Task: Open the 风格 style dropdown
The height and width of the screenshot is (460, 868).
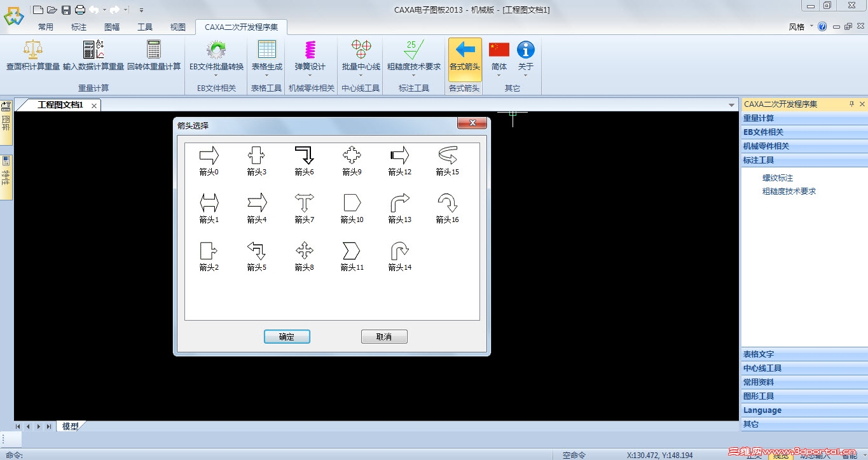Action: (x=801, y=27)
